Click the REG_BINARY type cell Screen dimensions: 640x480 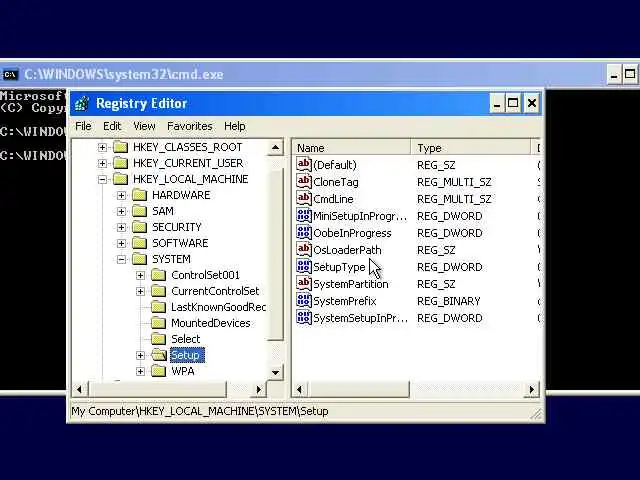coord(449,301)
